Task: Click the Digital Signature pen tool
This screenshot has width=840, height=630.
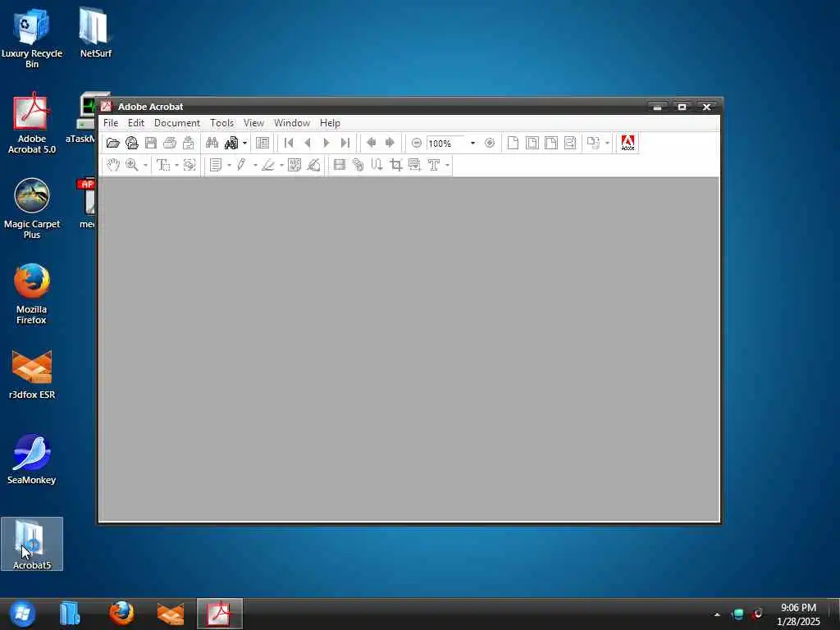Action: pos(314,165)
